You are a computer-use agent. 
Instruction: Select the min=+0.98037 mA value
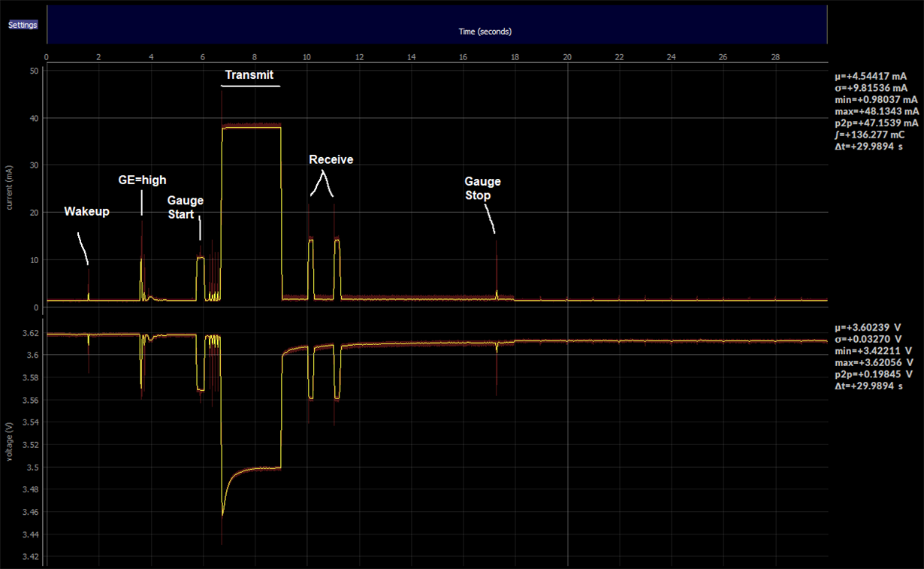(x=876, y=99)
